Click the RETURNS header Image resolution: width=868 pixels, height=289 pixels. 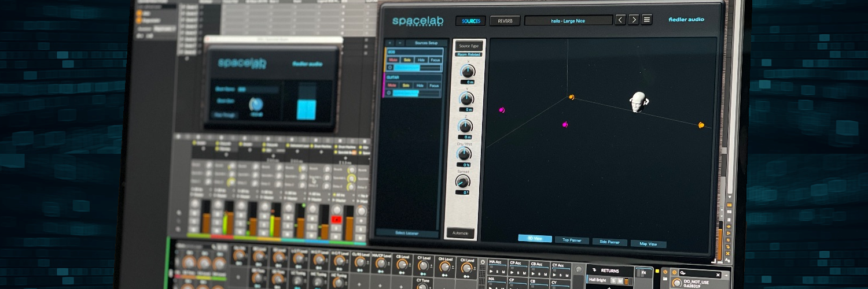609,271
